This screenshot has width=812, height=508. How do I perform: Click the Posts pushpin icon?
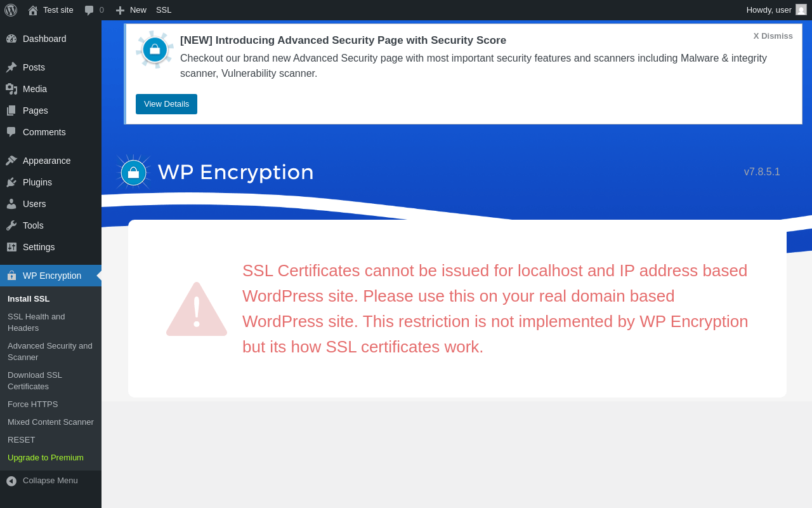click(11, 67)
